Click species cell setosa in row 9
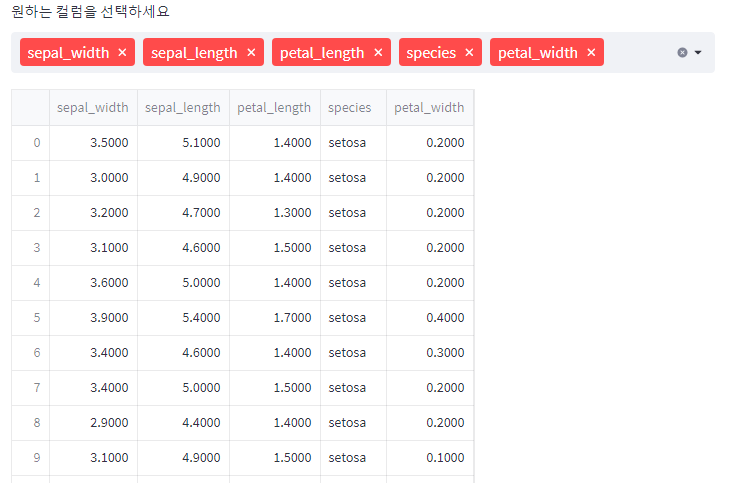The image size is (731, 483). (353, 457)
